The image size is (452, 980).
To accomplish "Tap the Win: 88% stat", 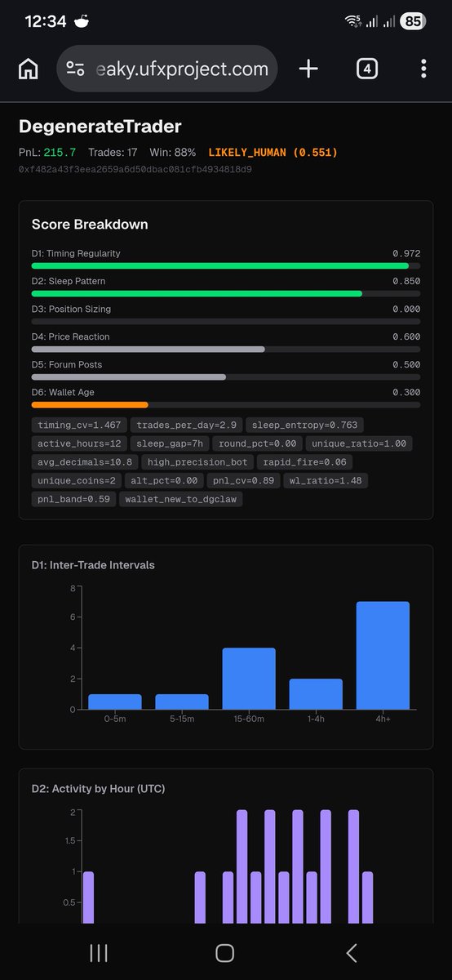I will (x=174, y=152).
